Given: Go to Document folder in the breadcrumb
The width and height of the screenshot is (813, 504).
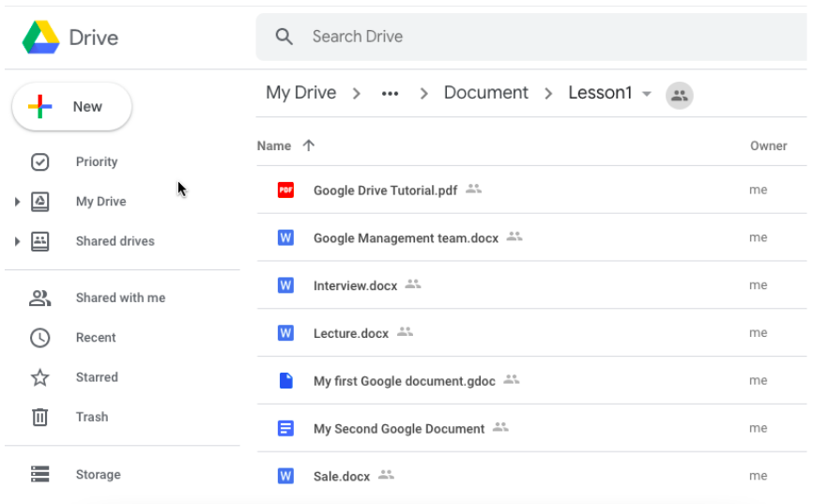Looking at the screenshot, I should 486,93.
